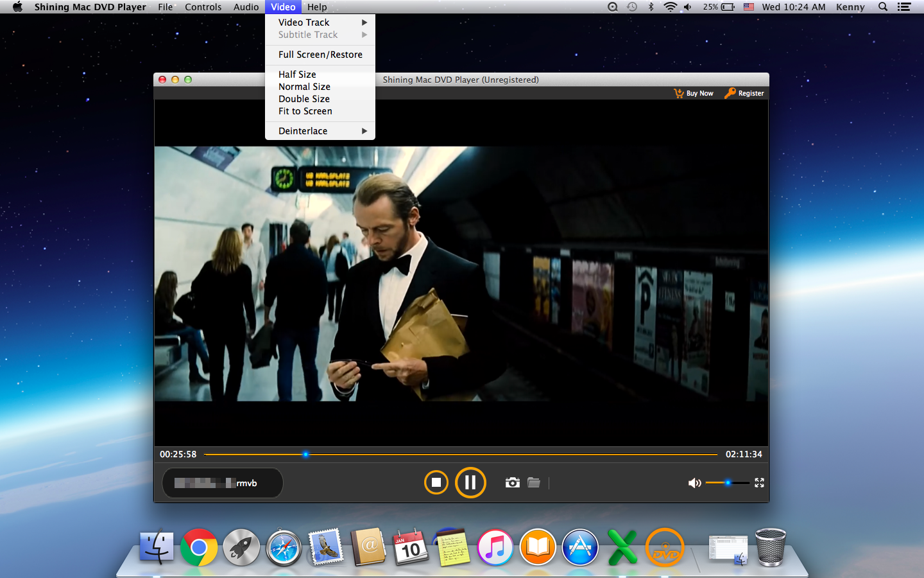Open the Trash in the Dock
Viewport: 924px width, 578px height.
tap(771, 547)
